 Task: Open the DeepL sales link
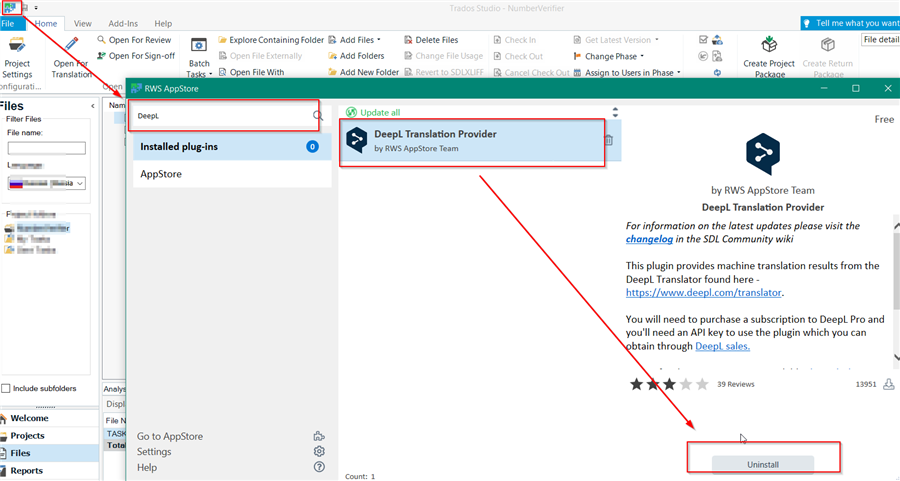(722, 346)
